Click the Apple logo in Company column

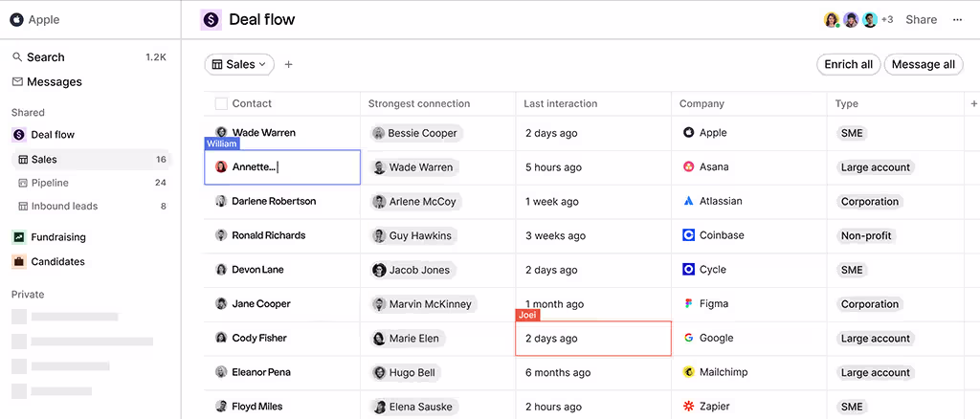click(x=688, y=132)
